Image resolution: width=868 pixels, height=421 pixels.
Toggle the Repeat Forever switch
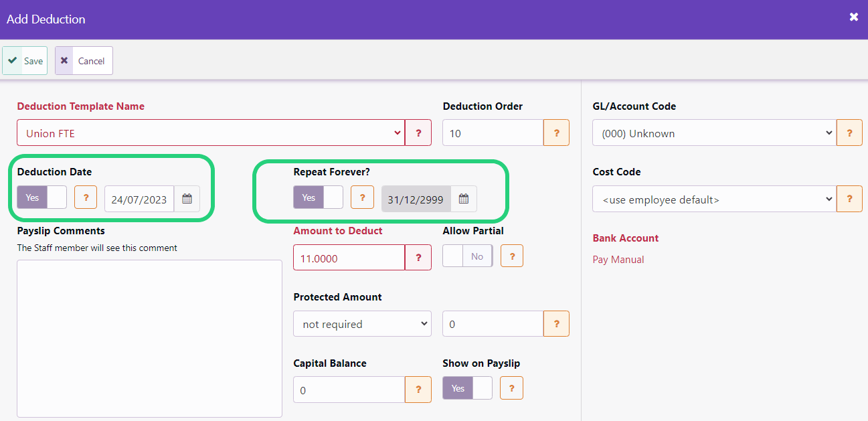[319, 197]
